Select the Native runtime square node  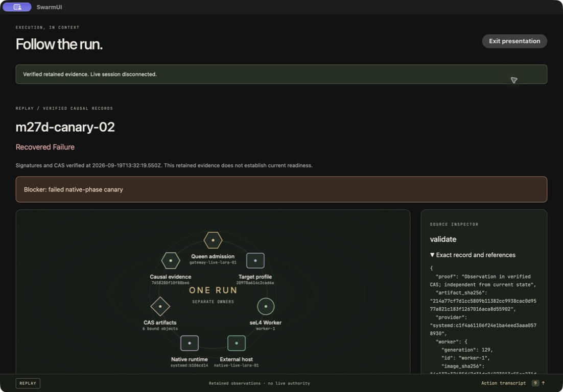[190, 343]
